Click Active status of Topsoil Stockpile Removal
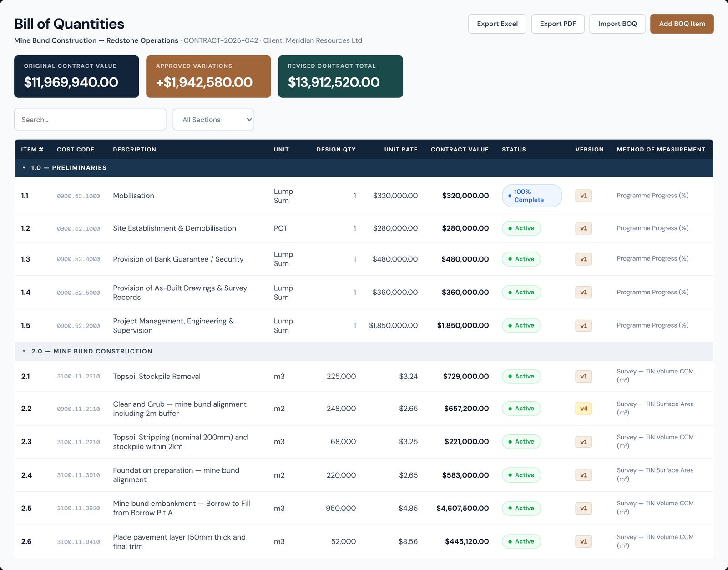Screen dimensions: 728x570 (x=521, y=376)
